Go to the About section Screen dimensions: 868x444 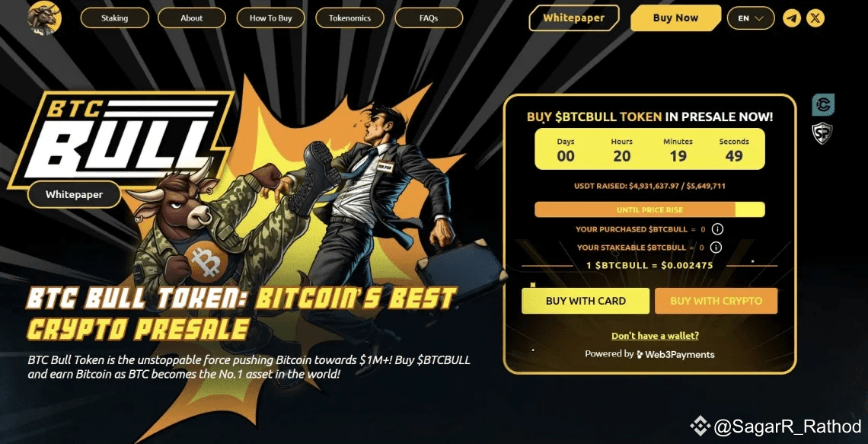coord(192,18)
